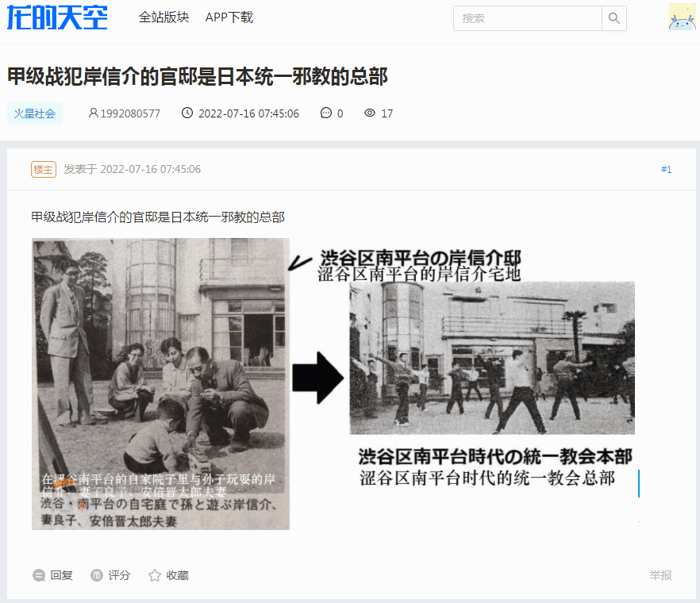Open author profile 1992080577
Screen dimensions: 700x603
pyautogui.click(x=130, y=113)
